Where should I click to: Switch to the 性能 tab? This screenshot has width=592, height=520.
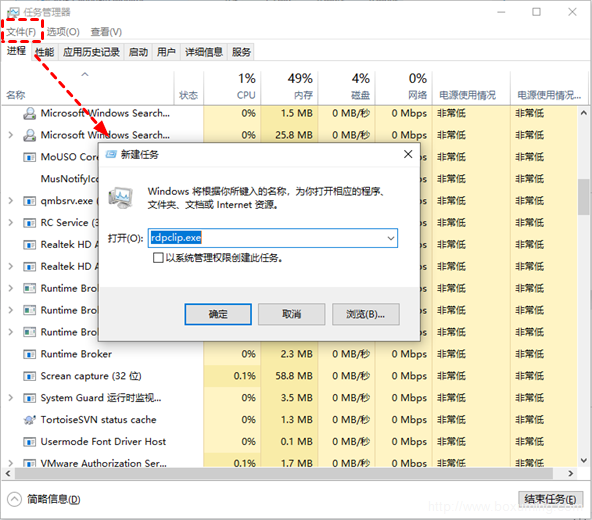(x=45, y=52)
